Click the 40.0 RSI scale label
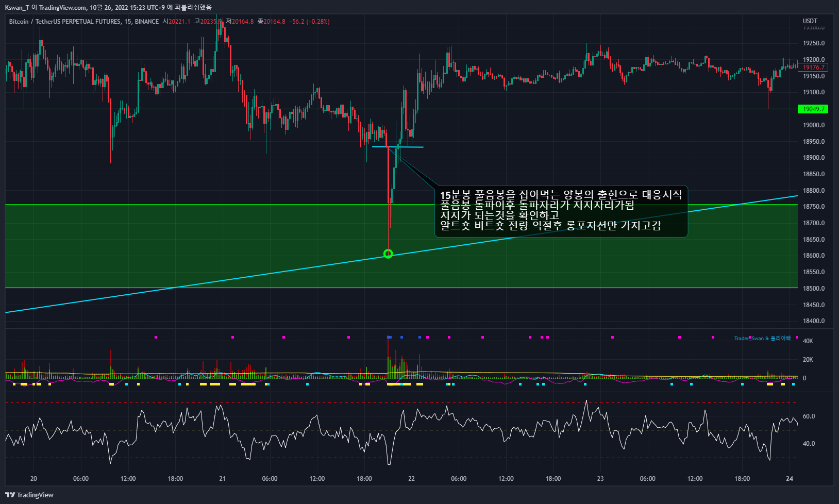This screenshot has height=504, width=839. (x=809, y=444)
